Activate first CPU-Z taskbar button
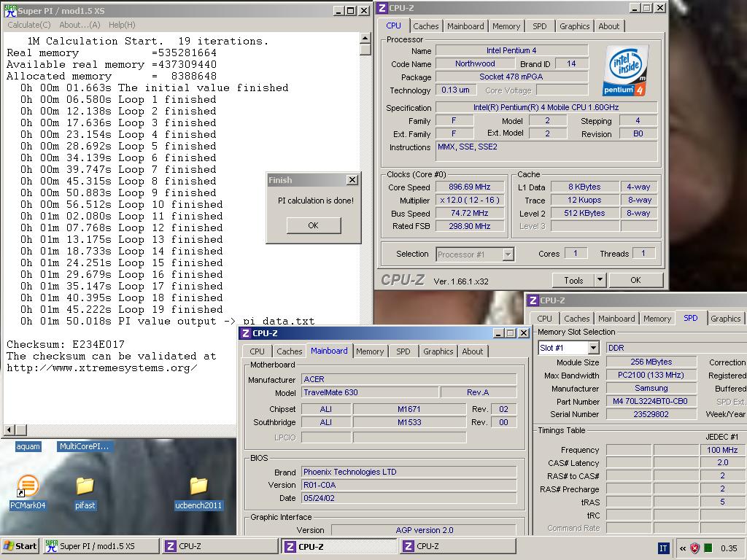Image resolution: width=747 pixels, height=560 pixels. coord(220,546)
